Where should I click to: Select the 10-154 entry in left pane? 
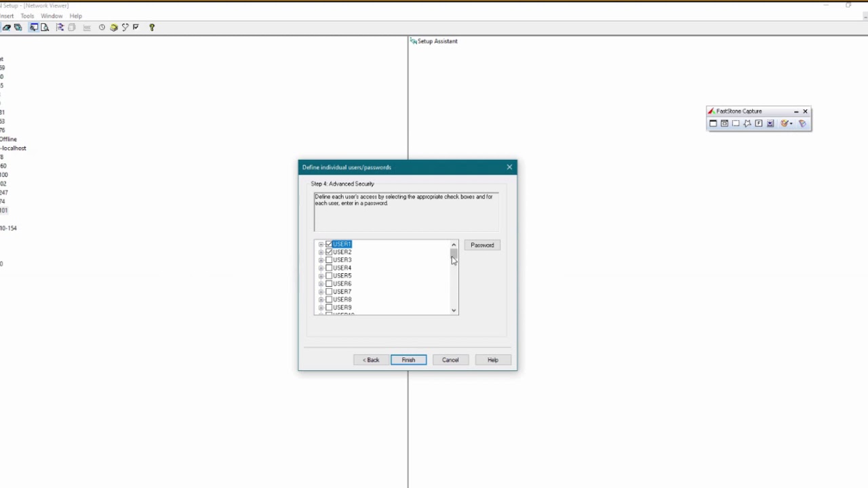[8, 228]
